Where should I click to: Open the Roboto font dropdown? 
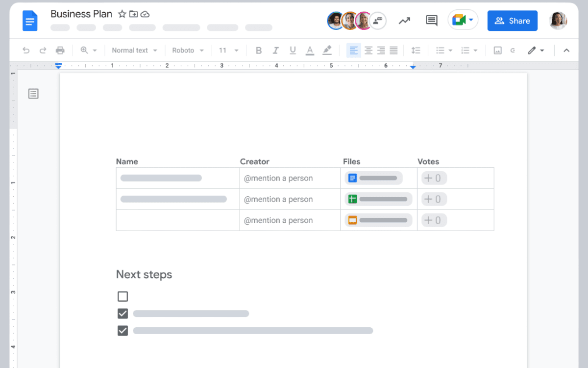pos(189,50)
